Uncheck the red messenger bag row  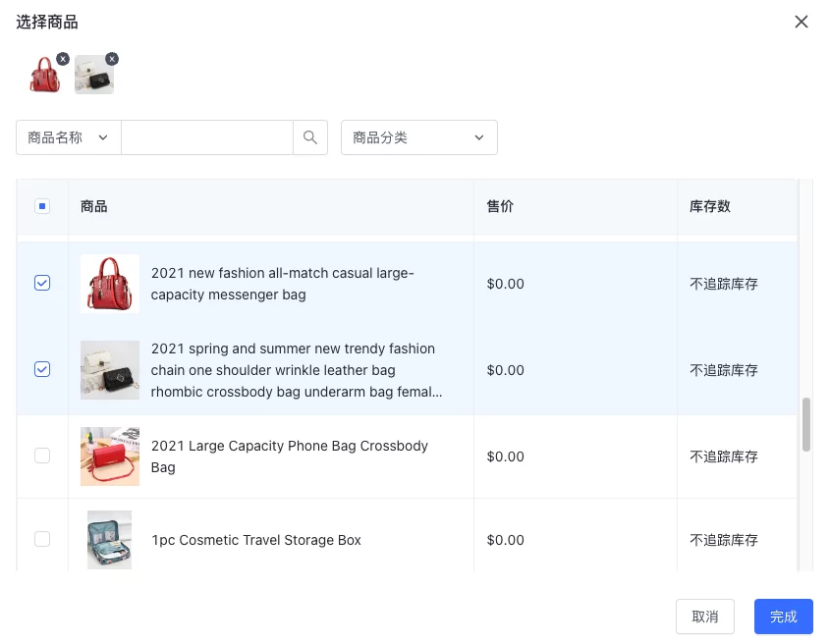(42, 283)
